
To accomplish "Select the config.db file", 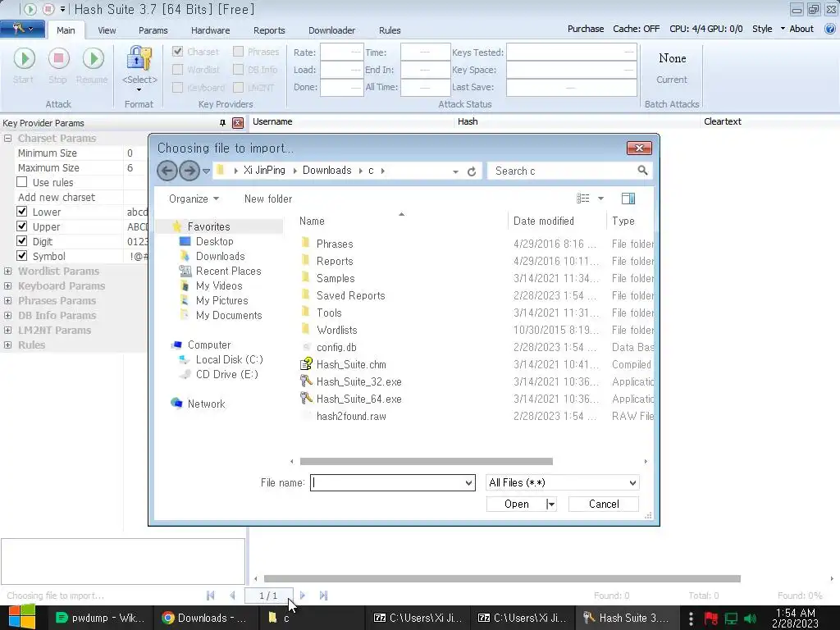I will [x=336, y=348].
